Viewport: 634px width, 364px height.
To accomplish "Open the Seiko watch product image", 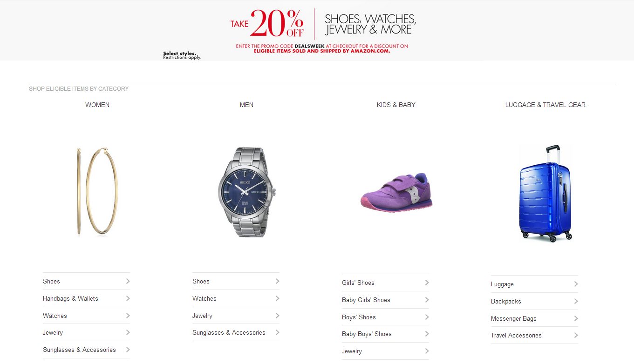I will pos(246,192).
